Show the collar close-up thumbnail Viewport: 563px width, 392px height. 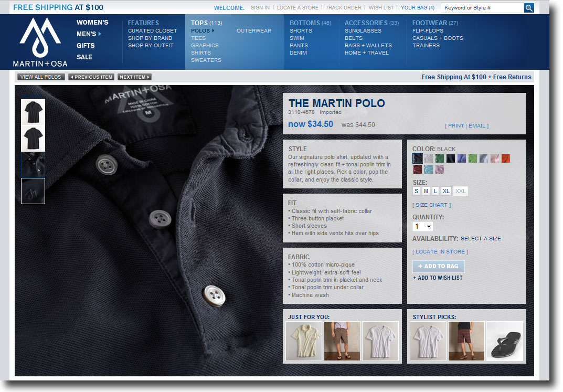[33, 165]
